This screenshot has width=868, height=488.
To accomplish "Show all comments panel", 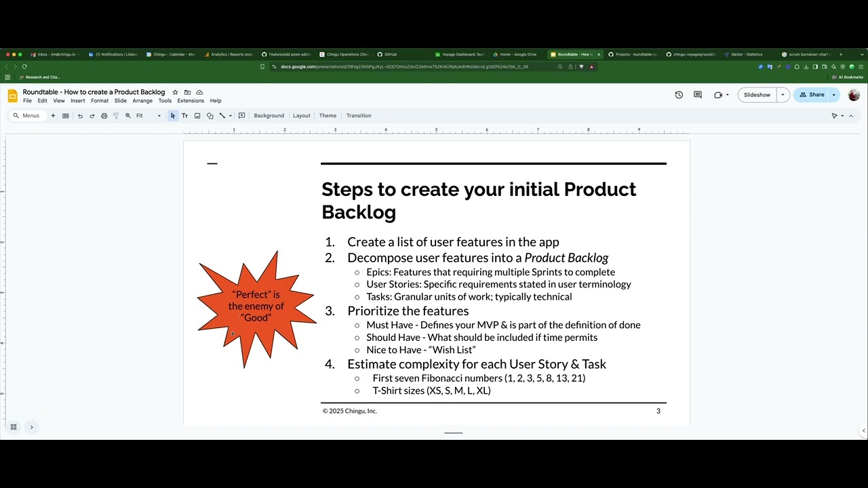I will pos(698,95).
